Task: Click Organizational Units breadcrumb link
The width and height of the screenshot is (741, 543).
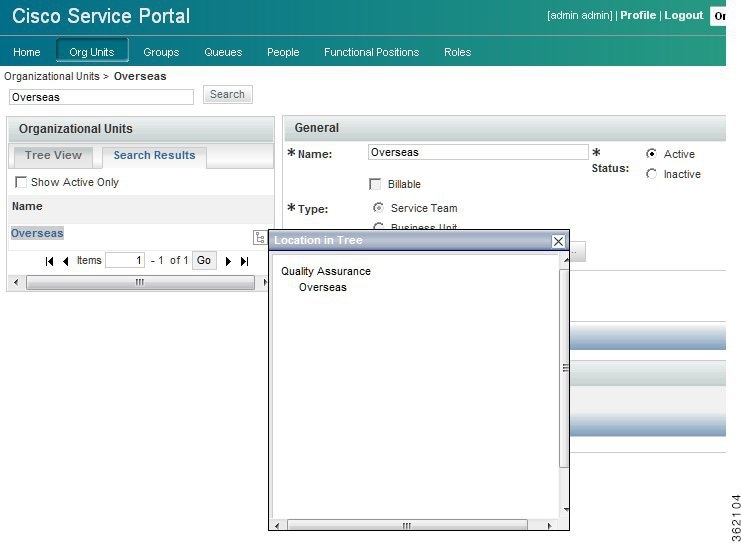Action: pyautogui.click(x=52, y=77)
